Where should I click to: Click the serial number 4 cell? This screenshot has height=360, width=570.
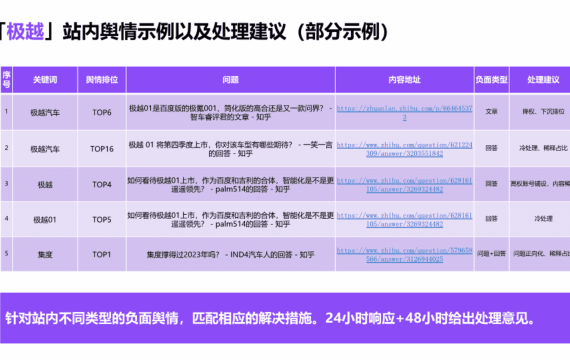tap(7, 219)
